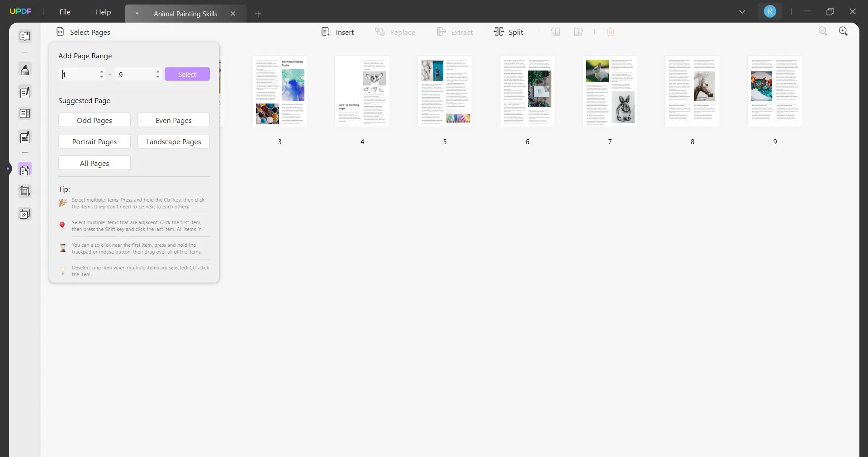868x457 pixels.
Task: Choose Portrait Pages suggestion
Action: tap(95, 141)
